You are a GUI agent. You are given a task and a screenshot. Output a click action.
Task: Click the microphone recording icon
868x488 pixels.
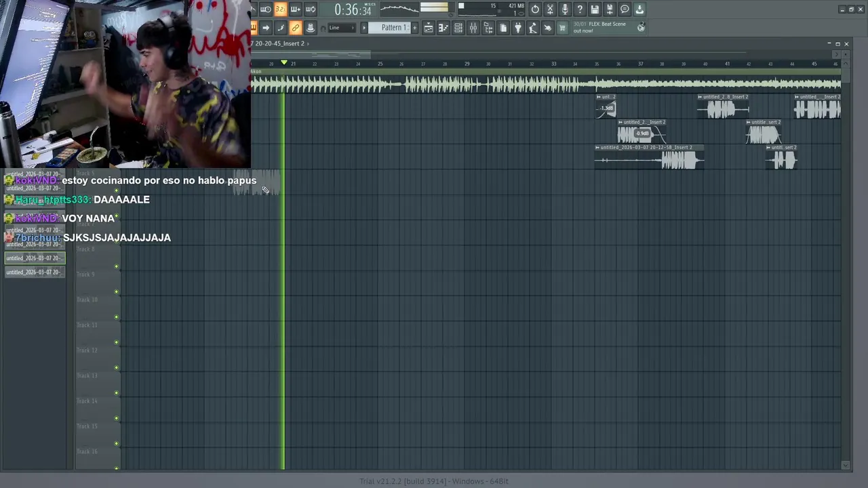[565, 9]
